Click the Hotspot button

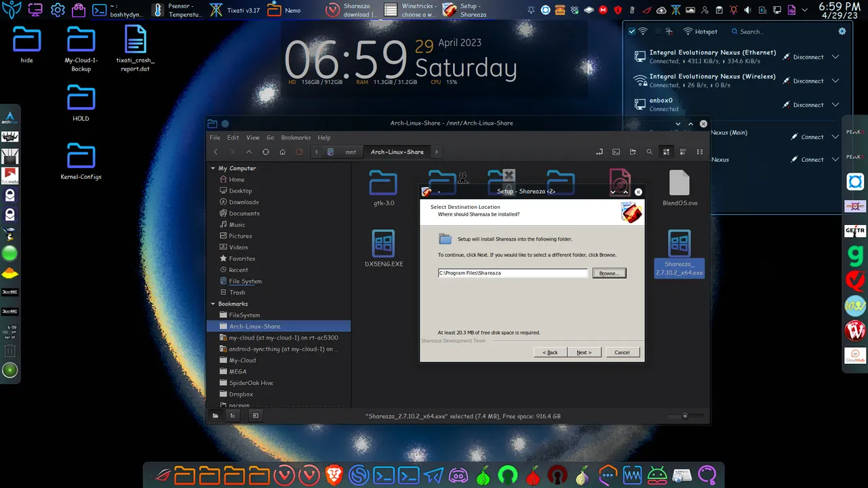[701, 32]
